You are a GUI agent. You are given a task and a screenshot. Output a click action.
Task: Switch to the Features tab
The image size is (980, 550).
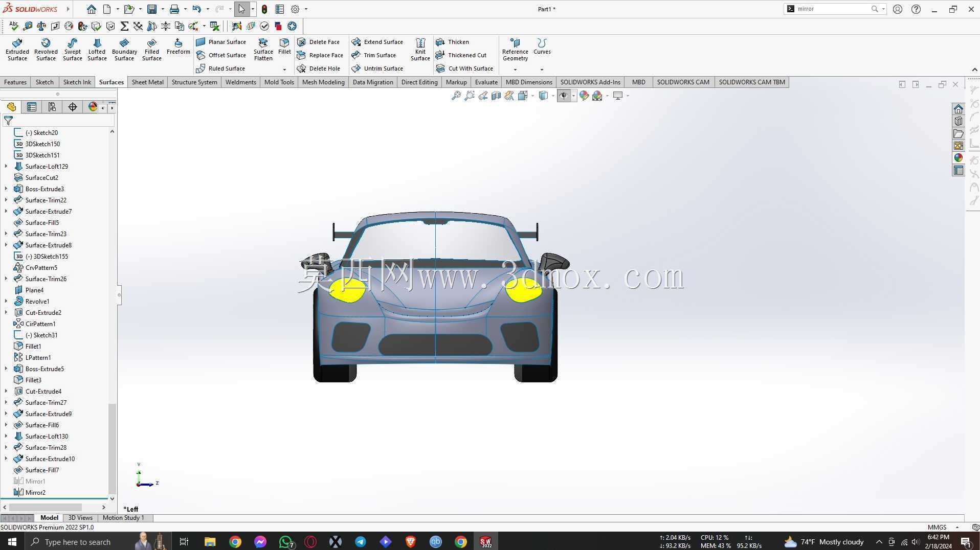point(15,82)
